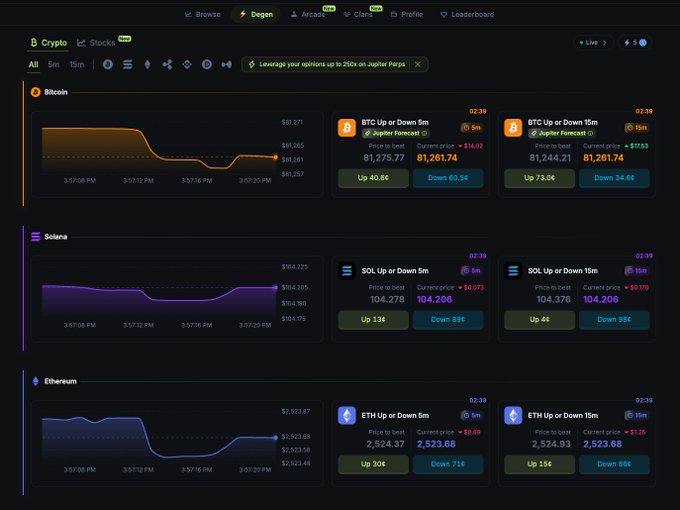The height and width of the screenshot is (510, 680).
Task: Click the 5m timer badge on BTC card
Action: 471,128
